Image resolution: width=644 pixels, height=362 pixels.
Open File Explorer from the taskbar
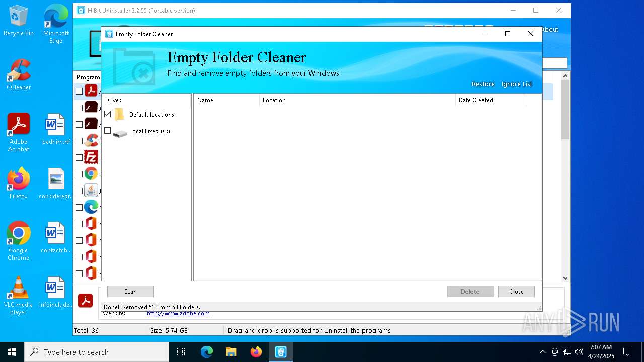pos(231,352)
